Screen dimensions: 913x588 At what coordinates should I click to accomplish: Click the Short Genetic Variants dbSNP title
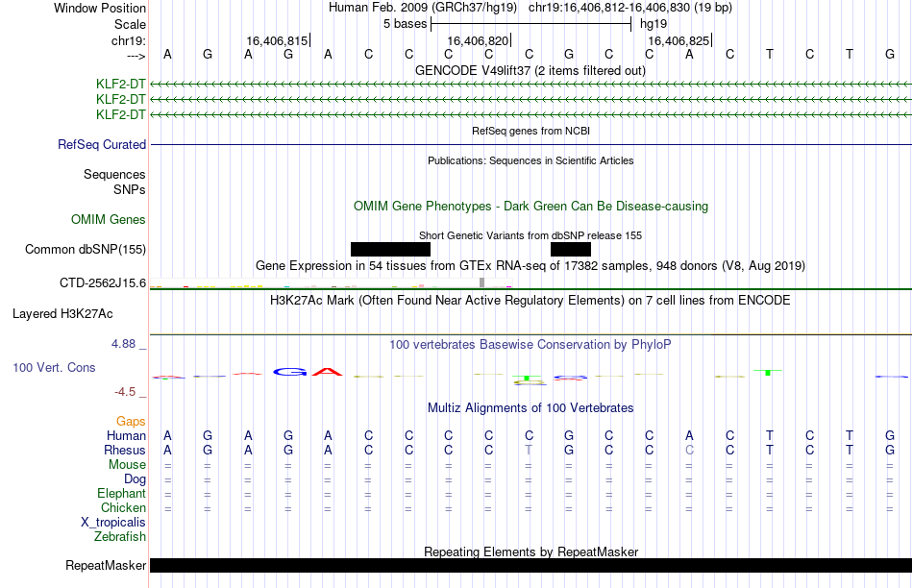pyautogui.click(x=531, y=235)
